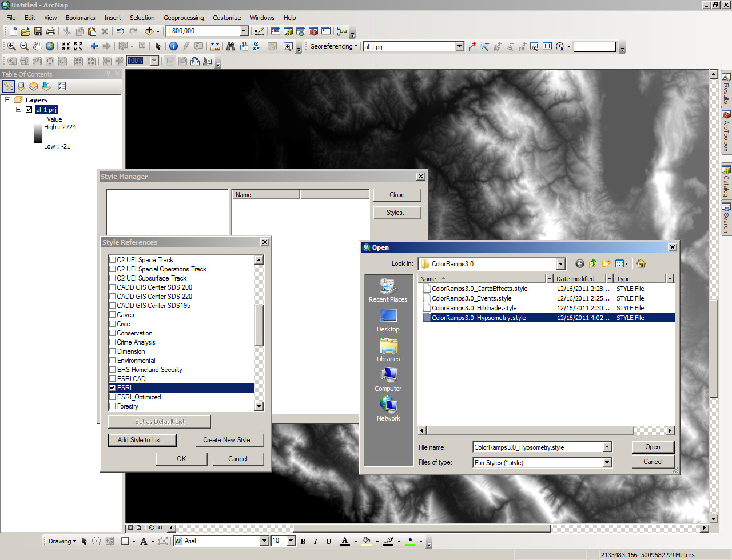Check the Caves style checkbox
Viewport: 732px width, 560px height.
[113, 315]
